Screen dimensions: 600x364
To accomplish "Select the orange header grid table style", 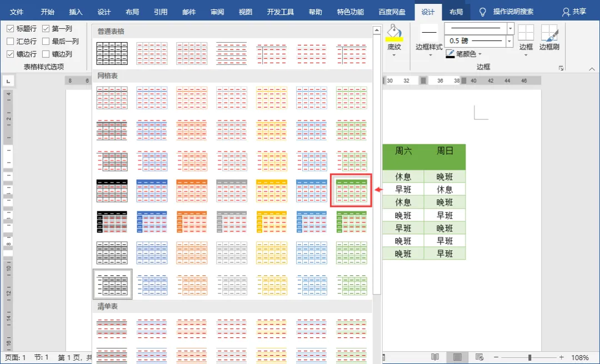I will click(x=192, y=191).
